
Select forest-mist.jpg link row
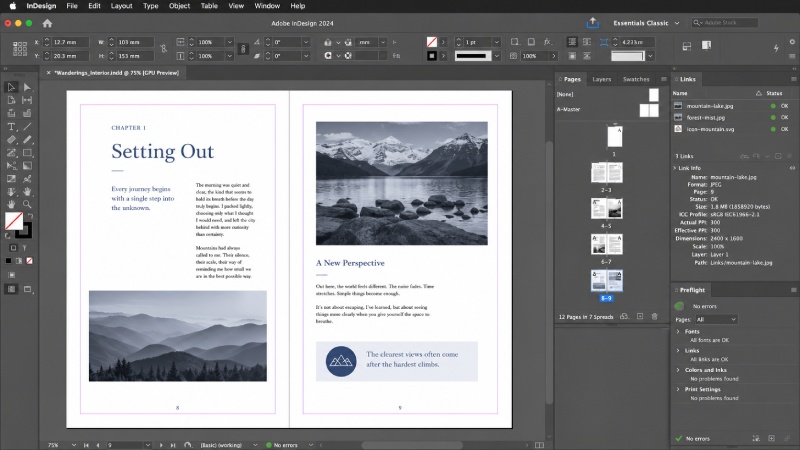pos(734,117)
